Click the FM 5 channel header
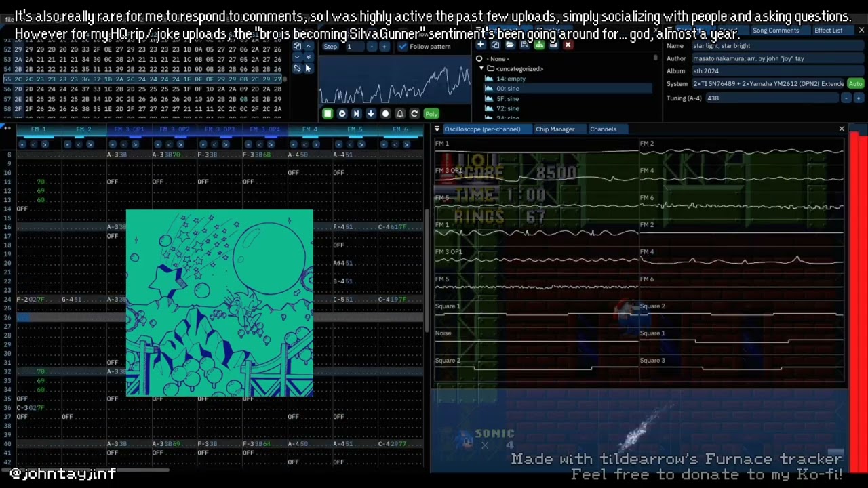This screenshot has height=488, width=868. (355, 129)
